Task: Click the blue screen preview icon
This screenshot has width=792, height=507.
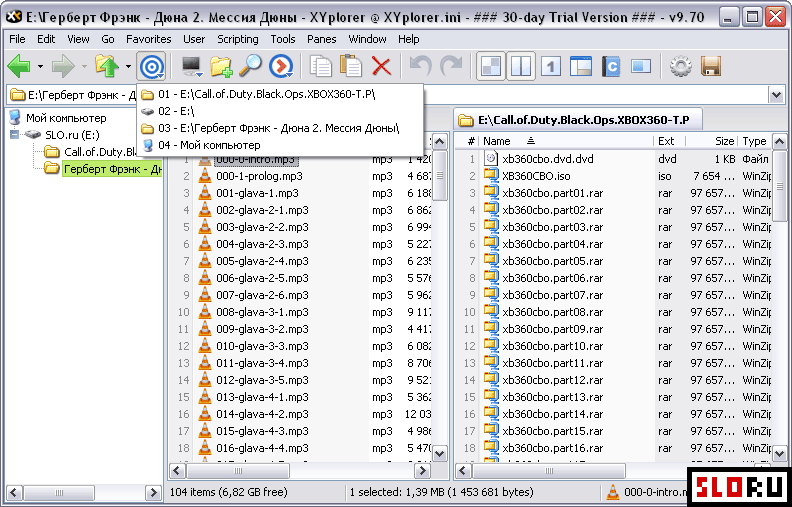Action: click(x=641, y=67)
